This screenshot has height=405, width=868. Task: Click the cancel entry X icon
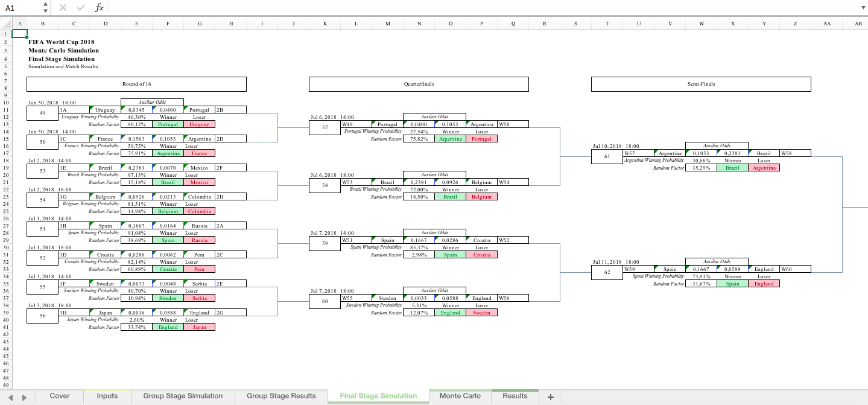click(63, 8)
